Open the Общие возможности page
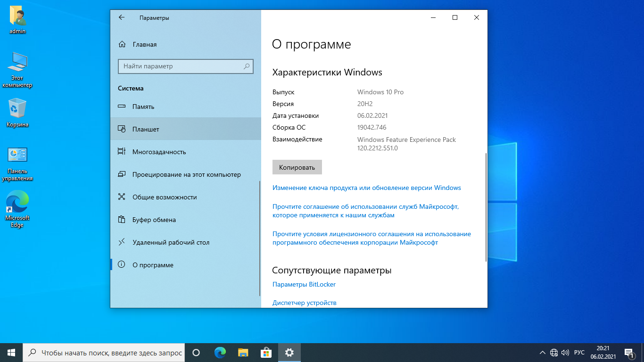Viewport: 644px width, 362px height. [185, 197]
